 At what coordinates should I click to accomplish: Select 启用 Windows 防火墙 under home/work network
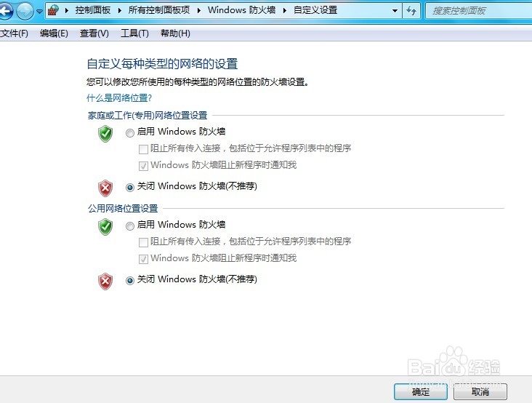click(x=130, y=132)
